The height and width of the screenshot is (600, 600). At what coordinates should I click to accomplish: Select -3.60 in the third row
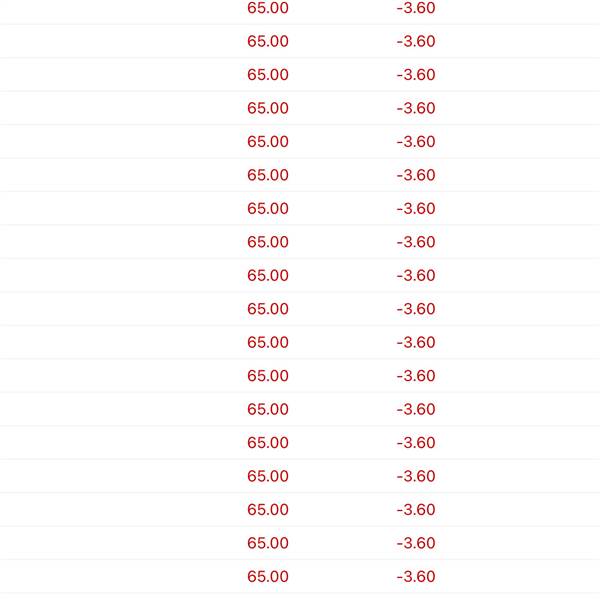click(x=416, y=75)
